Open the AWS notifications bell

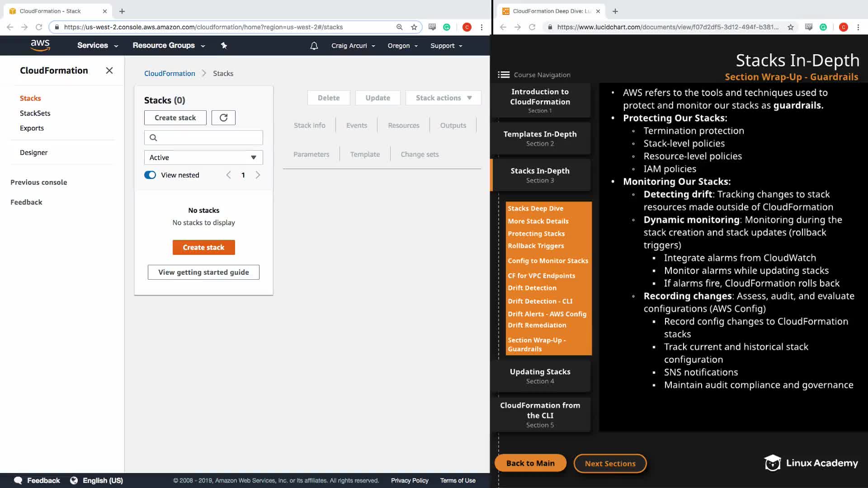(314, 46)
